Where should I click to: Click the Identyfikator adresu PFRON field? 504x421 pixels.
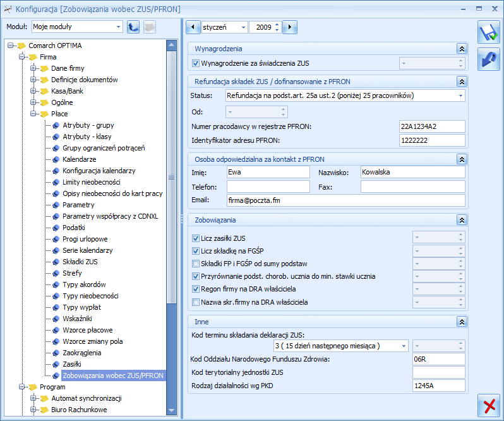coord(432,140)
